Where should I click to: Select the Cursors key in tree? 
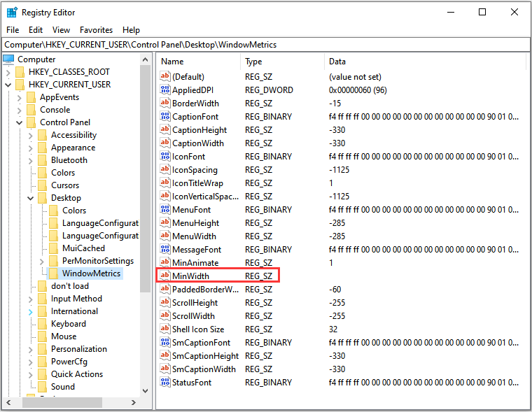pyautogui.click(x=65, y=185)
